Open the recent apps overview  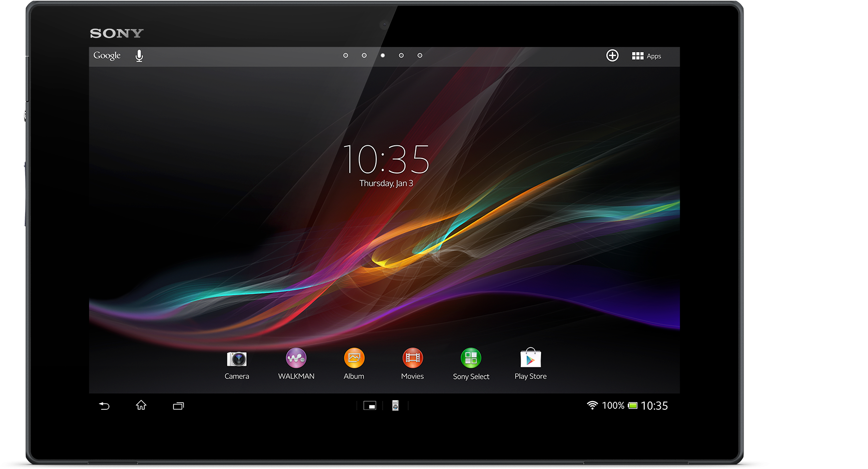tap(178, 406)
